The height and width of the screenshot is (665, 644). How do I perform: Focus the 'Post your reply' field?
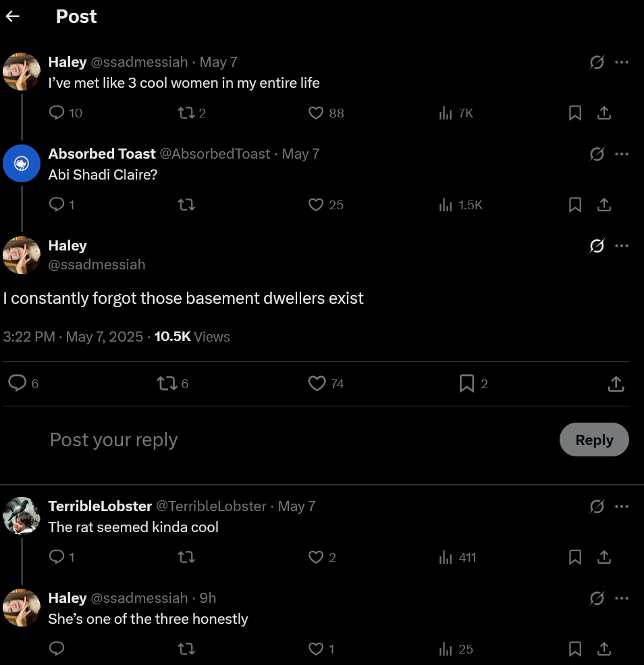(x=270, y=440)
